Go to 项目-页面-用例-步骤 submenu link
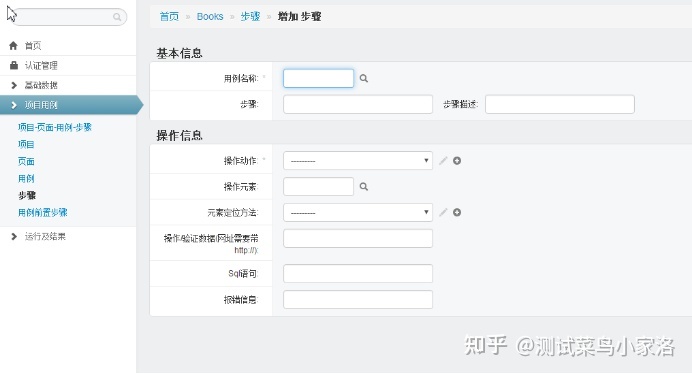This screenshot has height=374, width=692. [x=55, y=127]
